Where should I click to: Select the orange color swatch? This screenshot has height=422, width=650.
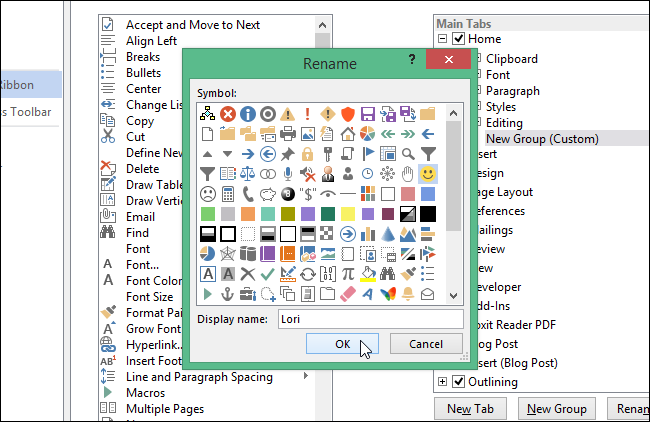[248, 214]
